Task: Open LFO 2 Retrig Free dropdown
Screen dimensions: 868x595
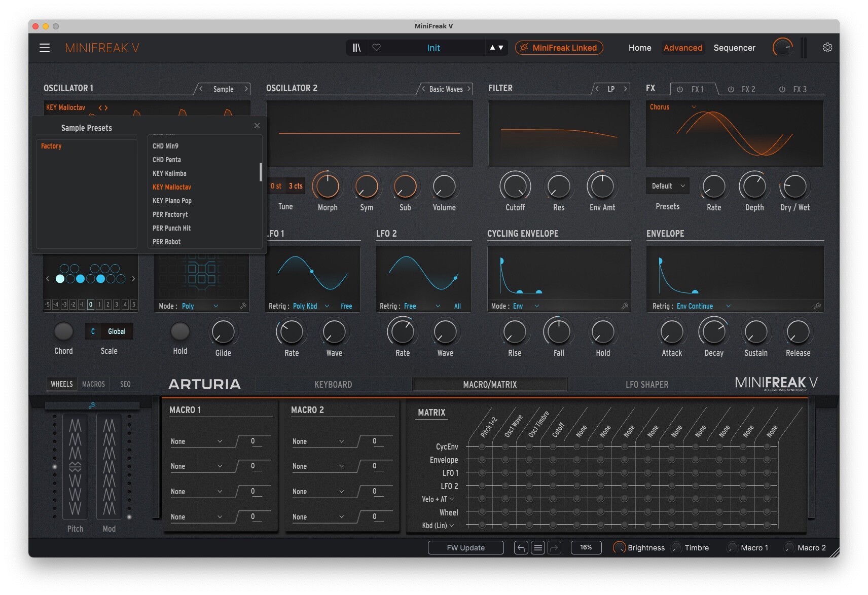Action: point(422,306)
